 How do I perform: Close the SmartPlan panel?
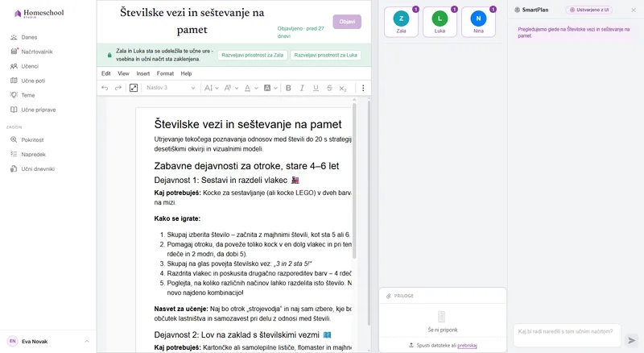tap(634, 10)
